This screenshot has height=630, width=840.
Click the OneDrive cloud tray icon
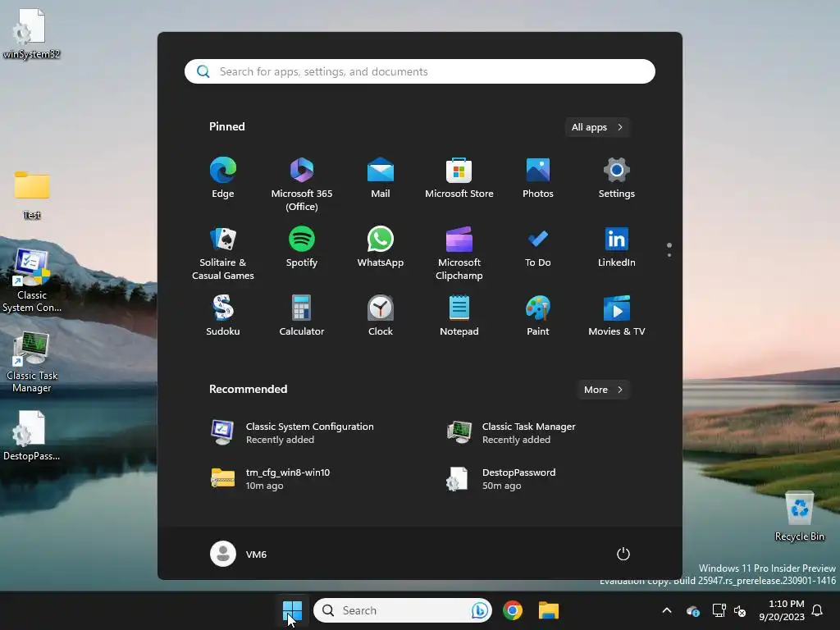click(x=692, y=610)
